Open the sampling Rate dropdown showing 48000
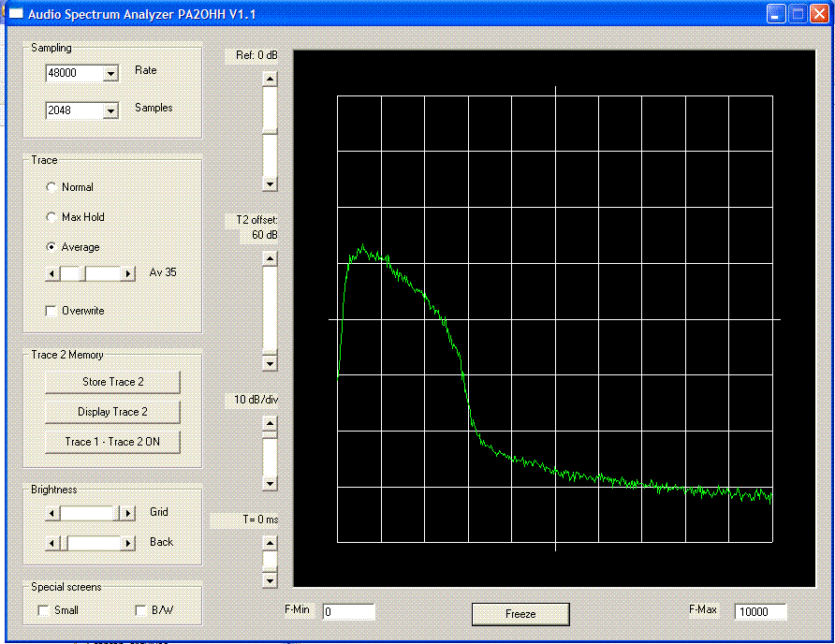Image resolution: width=835 pixels, height=644 pixels. click(110, 73)
